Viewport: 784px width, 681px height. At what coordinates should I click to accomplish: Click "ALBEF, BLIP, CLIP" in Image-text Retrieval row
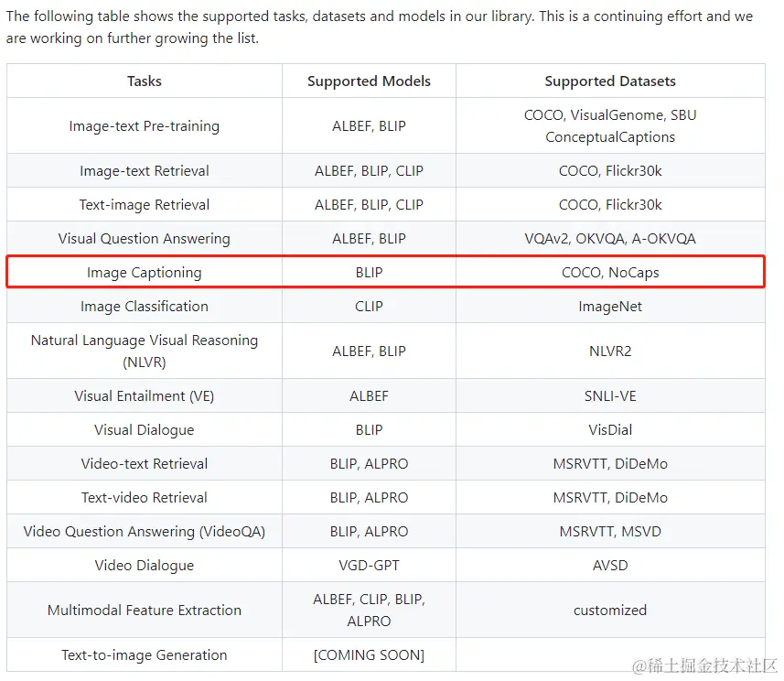pos(369,170)
